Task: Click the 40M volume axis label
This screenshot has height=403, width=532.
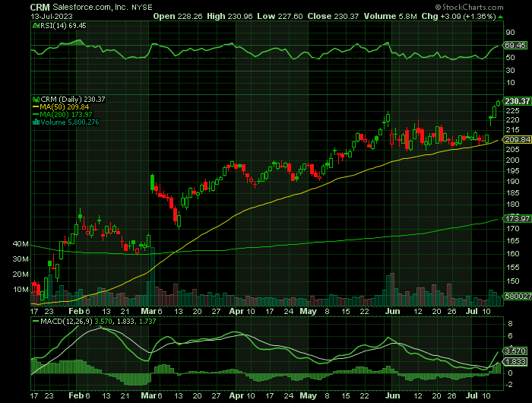Action: tap(21, 244)
